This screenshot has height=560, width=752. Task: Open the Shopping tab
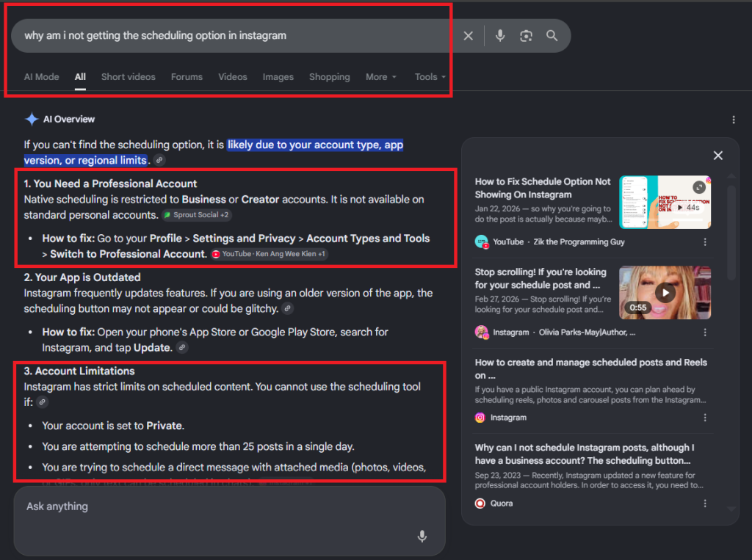330,77
